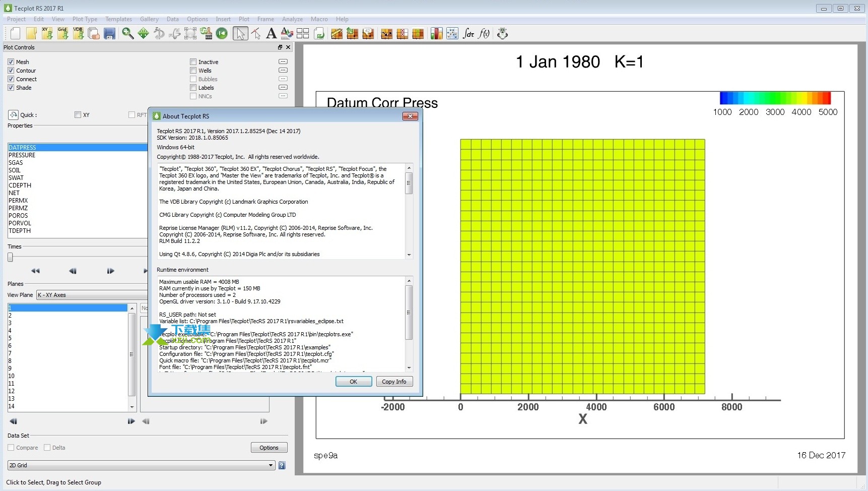Image resolution: width=868 pixels, height=491 pixels.
Task: Click the robot macro icon
Action: click(x=502, y=34)
